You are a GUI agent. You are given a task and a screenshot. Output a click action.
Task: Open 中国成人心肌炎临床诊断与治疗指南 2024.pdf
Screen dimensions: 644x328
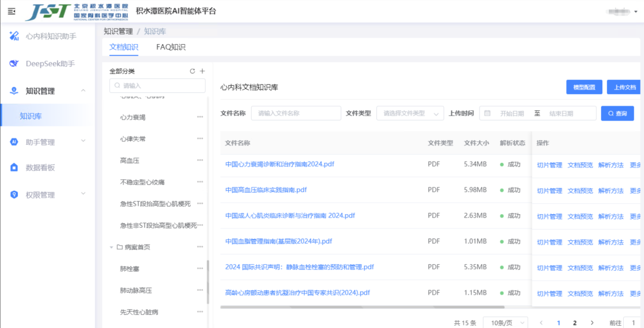click(x=290, y=215)
